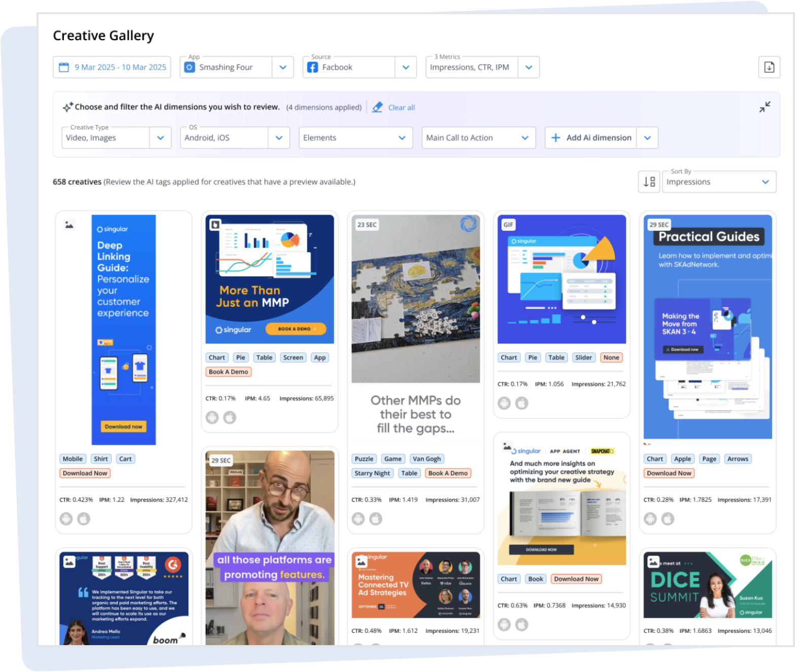This screenshot has width=795, height=672.
Task: Click the Facebook source icon
Action: 313,67
